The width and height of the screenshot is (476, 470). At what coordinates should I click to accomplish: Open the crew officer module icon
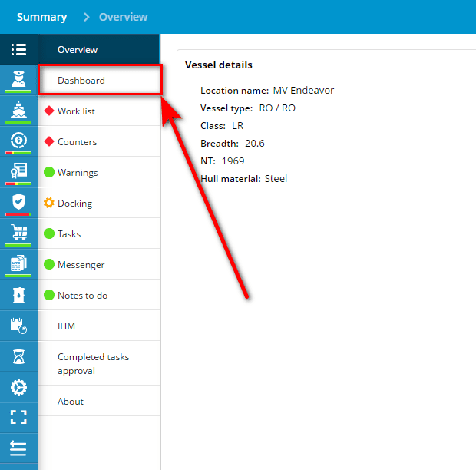coord(18,78)
